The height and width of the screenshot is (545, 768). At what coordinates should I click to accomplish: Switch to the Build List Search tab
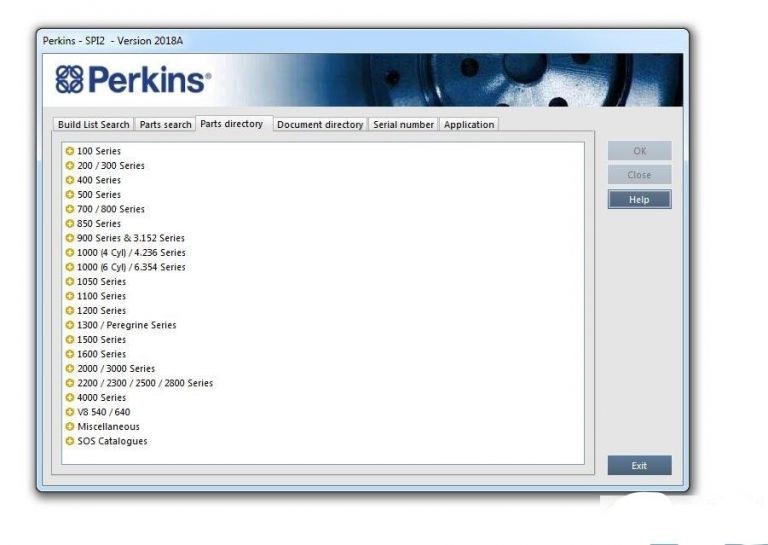pos(94,124)
